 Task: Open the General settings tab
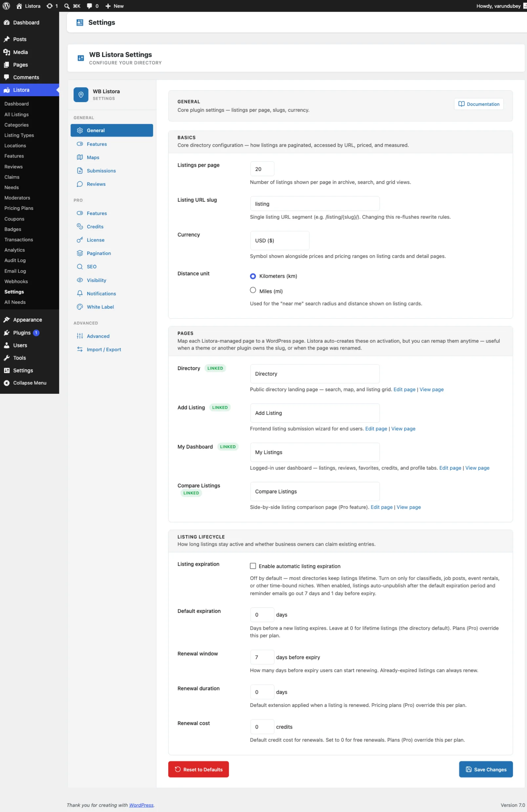[x=112, y=130]
